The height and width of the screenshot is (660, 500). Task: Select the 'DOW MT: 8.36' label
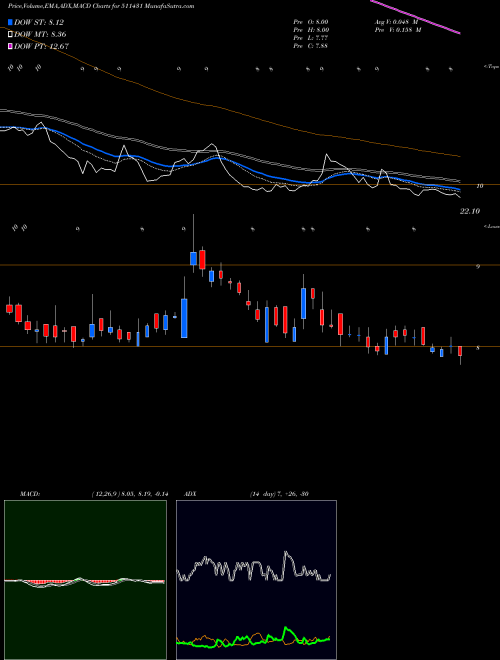coord(40,34)
